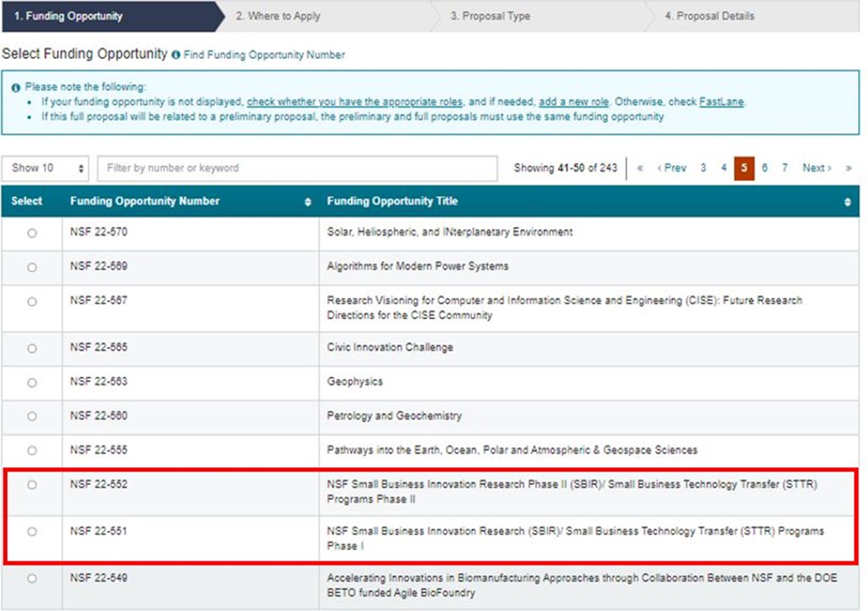Click Next page button in pagination

(817, 168)
